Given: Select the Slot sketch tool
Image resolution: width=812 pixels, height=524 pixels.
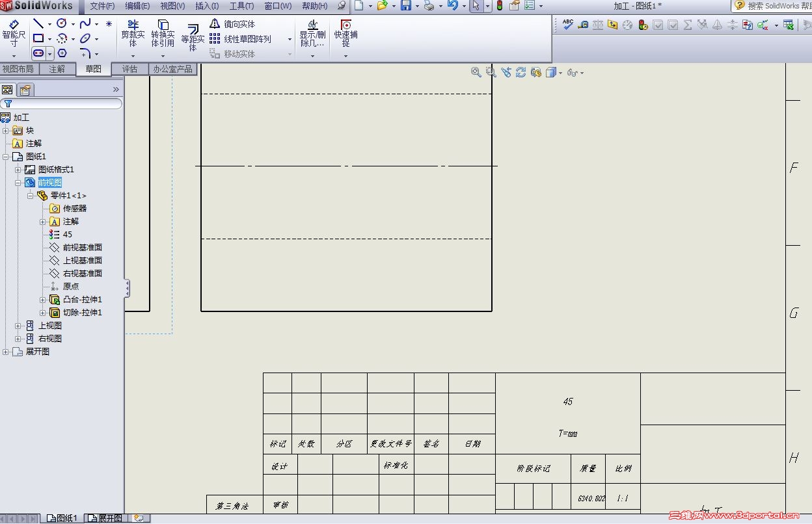Looking at the screenshot, I should (38, 53).
